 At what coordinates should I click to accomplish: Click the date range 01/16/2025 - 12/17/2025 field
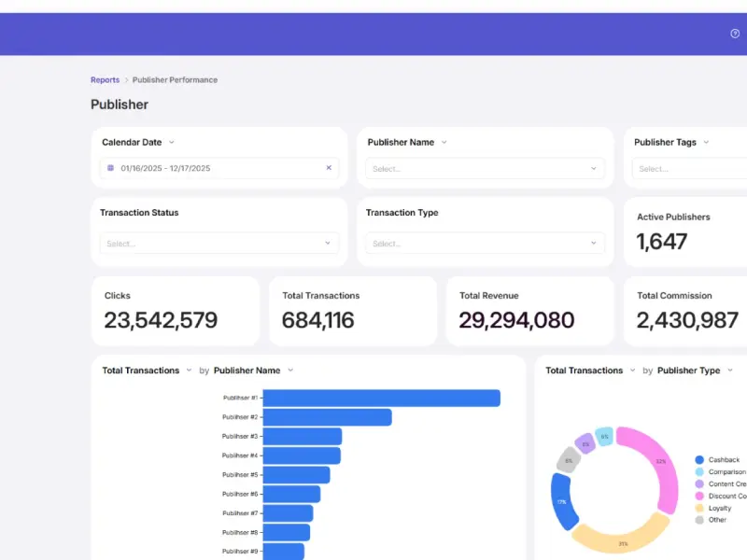[x=219, y=168]
